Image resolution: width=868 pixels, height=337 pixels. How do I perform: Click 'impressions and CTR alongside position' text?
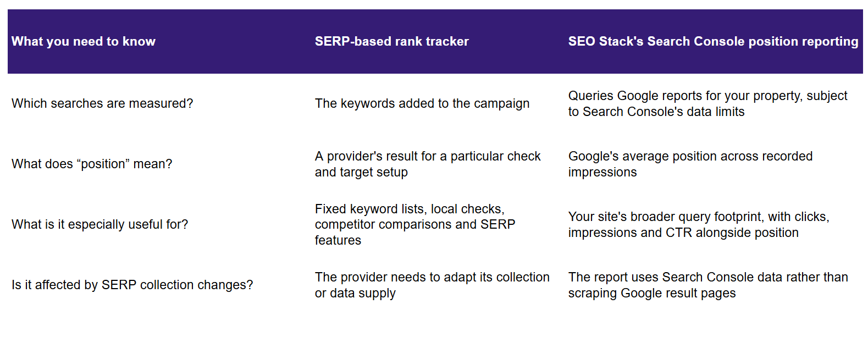[x=683, y=233]
